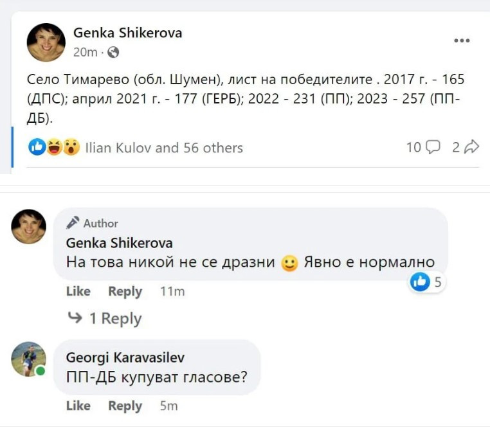Click Georgi Karavasilev's comment avatar

click(x=28, y=359)
